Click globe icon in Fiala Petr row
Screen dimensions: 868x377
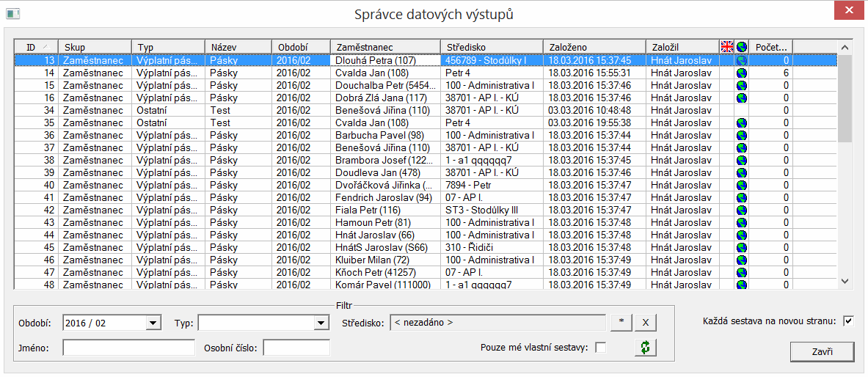[742, 211]
